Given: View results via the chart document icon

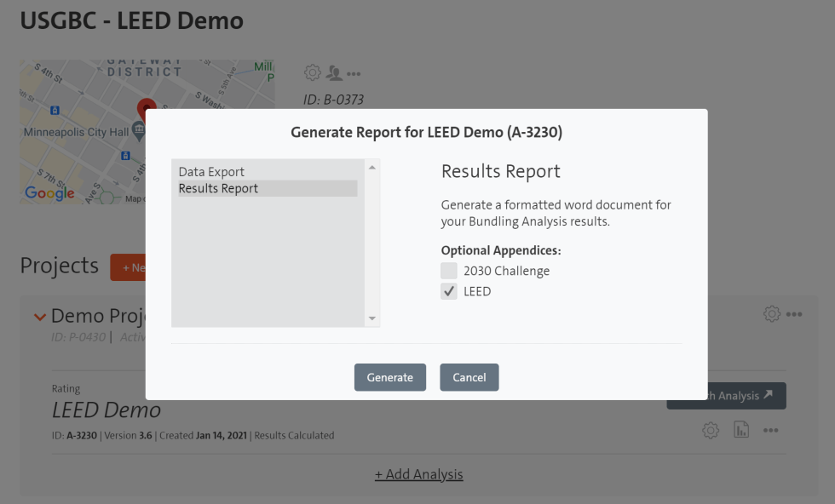Looking at the screenshot, I should tap(740, 430).
